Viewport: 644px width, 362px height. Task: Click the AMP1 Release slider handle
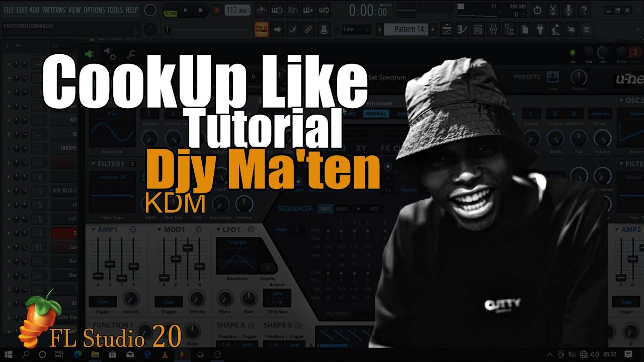(x=133, y=266)
